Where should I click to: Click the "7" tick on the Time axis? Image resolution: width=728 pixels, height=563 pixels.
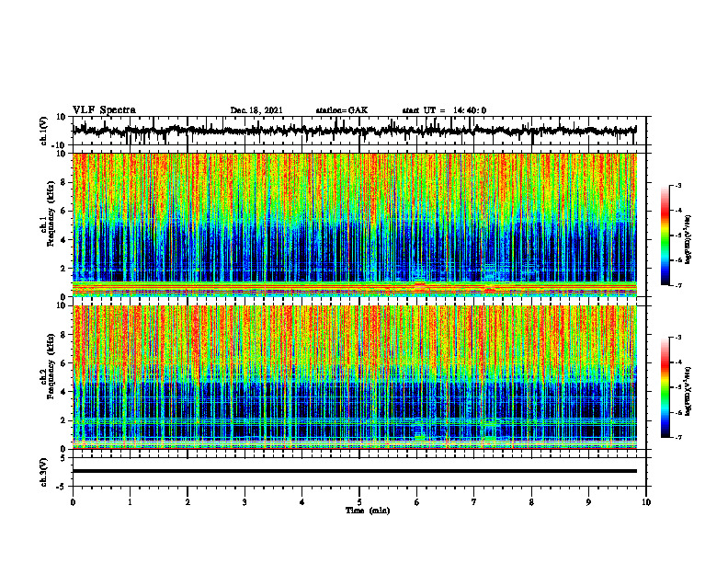tap(474, 502)
